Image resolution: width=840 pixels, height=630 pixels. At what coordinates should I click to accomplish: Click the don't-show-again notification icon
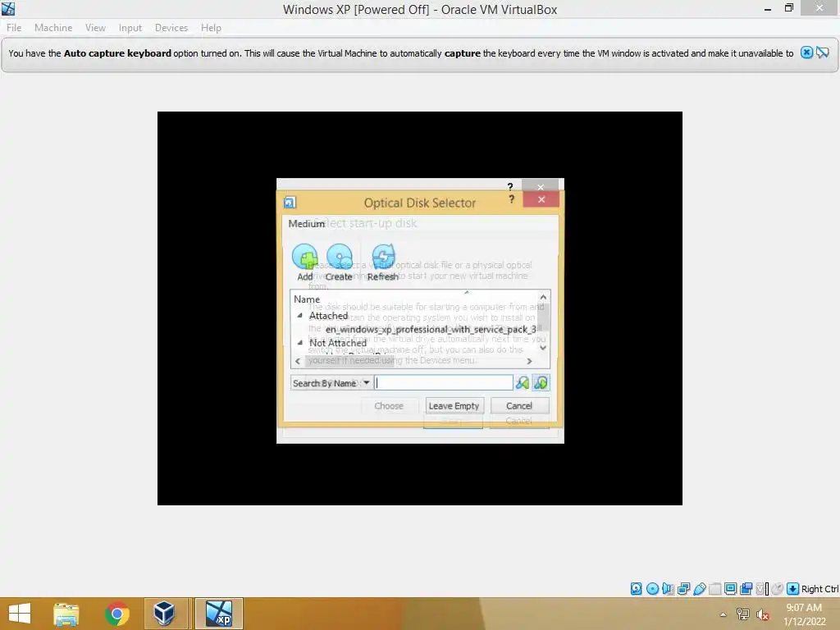pyautogui.click(x=822, y=52)
